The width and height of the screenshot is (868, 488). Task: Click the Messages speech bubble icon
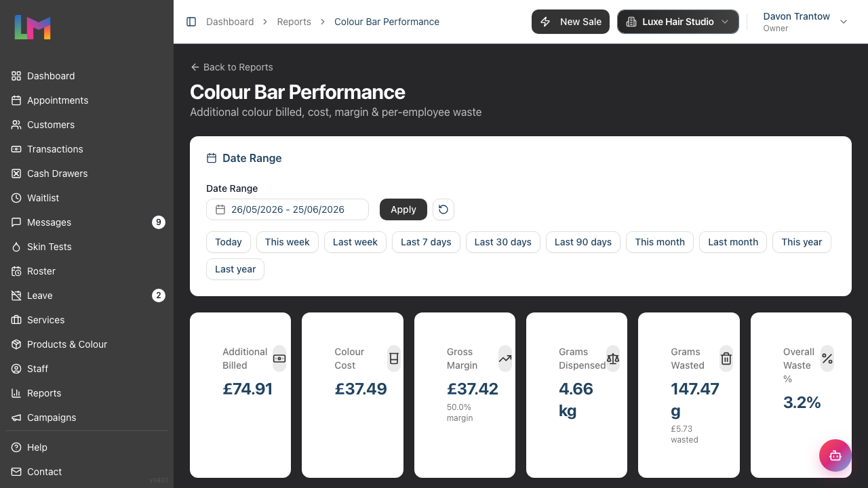click(16, 222)
